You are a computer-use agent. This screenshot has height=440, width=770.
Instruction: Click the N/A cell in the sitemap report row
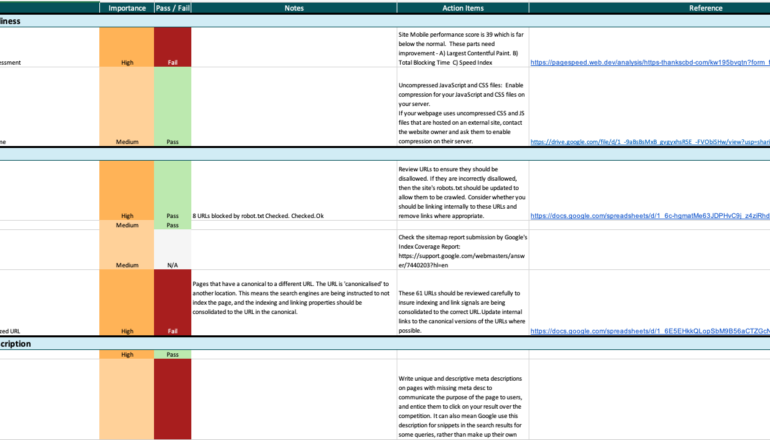pos(172,250)
